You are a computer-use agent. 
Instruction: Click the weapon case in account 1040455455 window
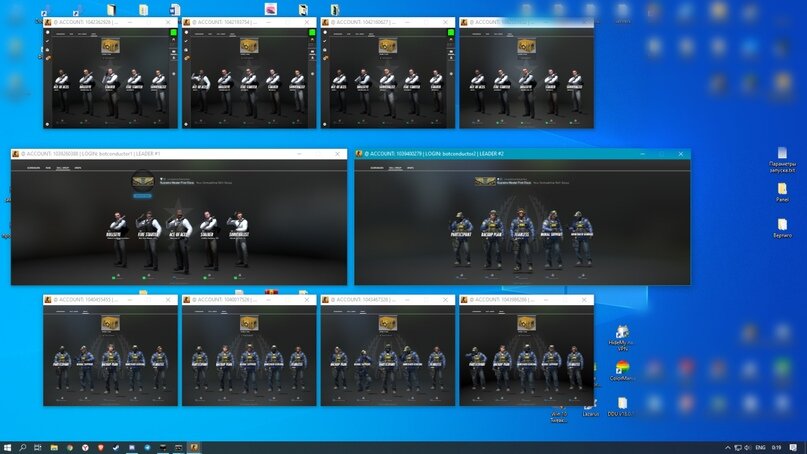tap(111, 323)
